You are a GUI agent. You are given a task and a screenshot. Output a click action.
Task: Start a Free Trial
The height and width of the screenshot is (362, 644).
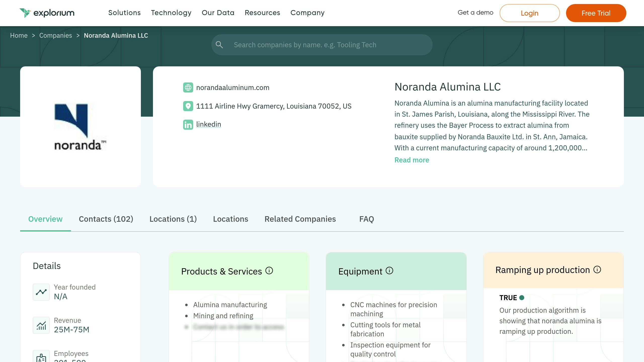(596, 13)
